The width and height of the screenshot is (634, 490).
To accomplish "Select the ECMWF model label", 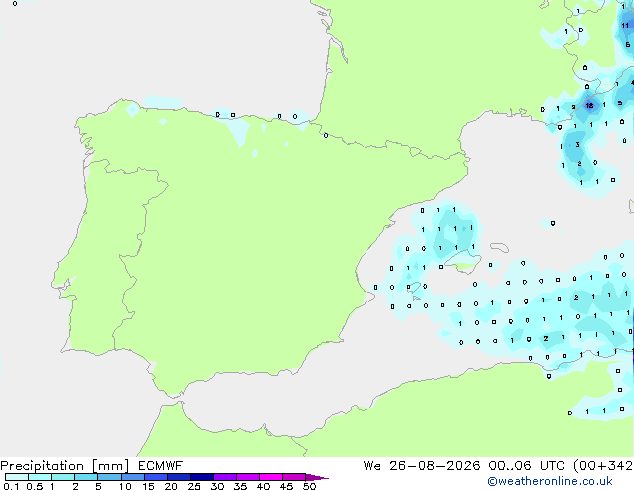I will (161, 465).
